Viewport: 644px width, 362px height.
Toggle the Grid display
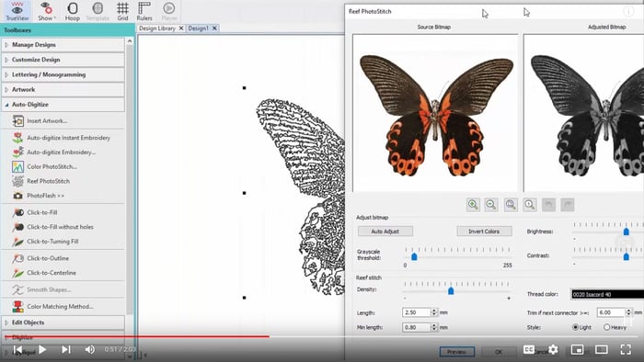[122, 11]
